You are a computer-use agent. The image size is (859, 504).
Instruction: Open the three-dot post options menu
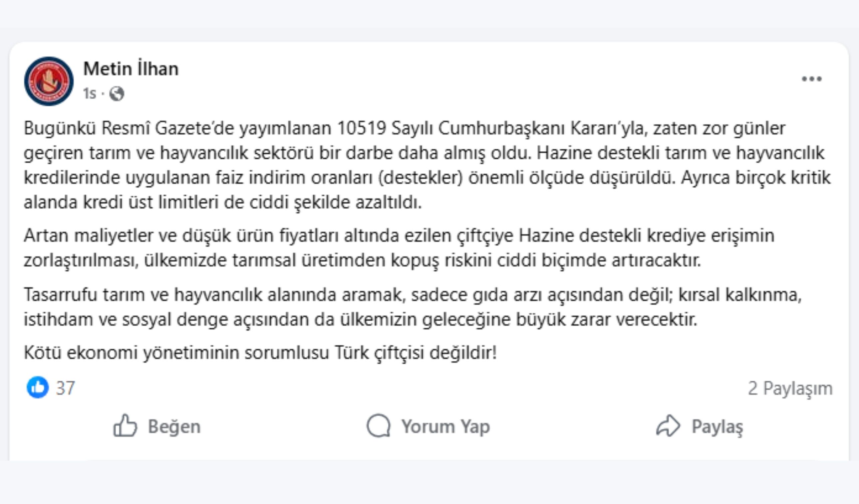tap(812, 79)
